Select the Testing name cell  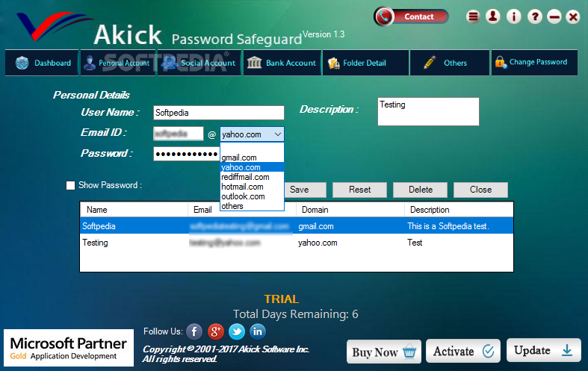pyautogui.click(x=95, y=243)
